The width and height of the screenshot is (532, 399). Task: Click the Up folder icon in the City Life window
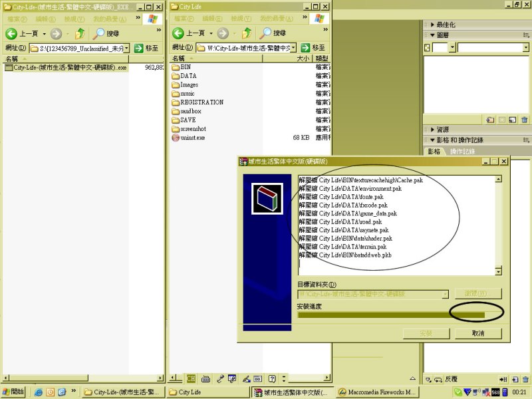click(247, 33)
